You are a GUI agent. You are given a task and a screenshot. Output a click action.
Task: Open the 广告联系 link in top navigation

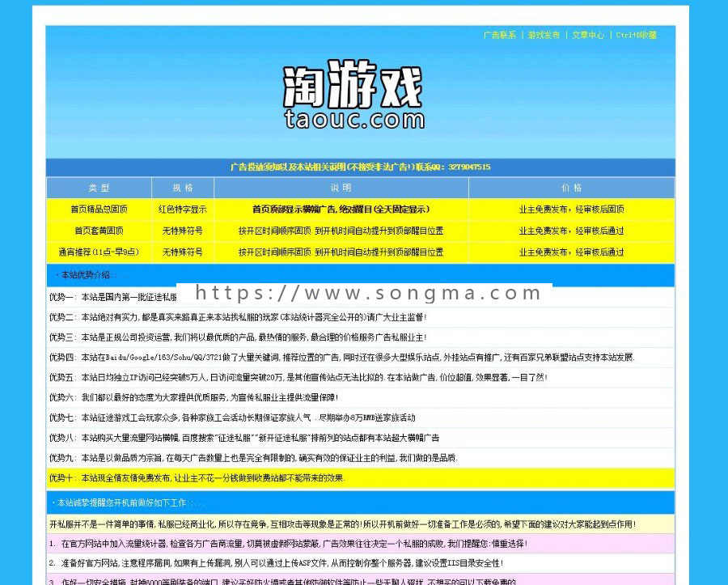point(500,35)
